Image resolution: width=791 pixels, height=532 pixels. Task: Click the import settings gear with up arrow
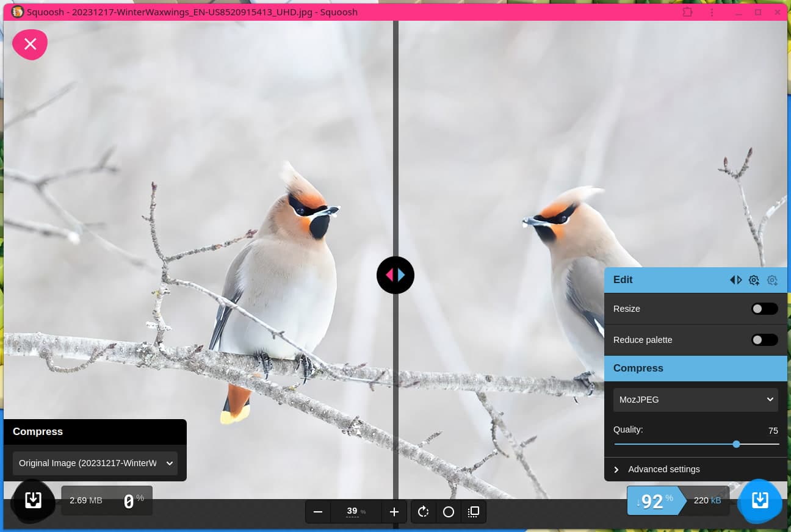[x=754, y=280]
